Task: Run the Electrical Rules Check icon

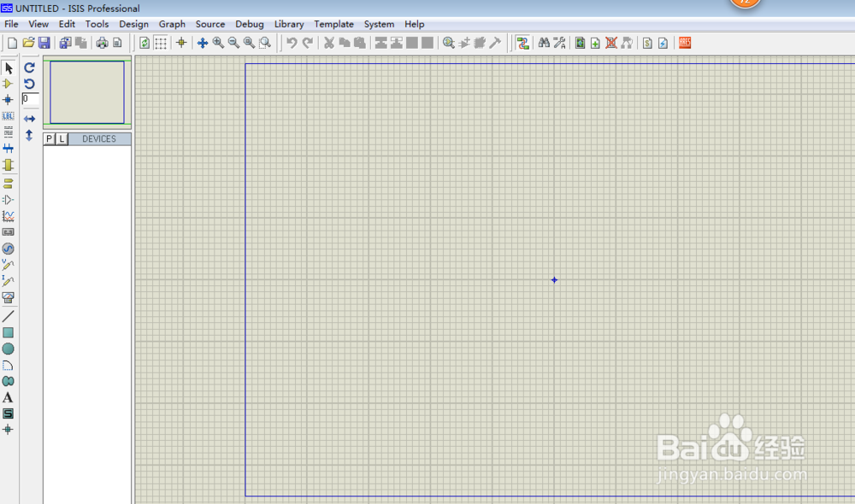Action: 663,43
